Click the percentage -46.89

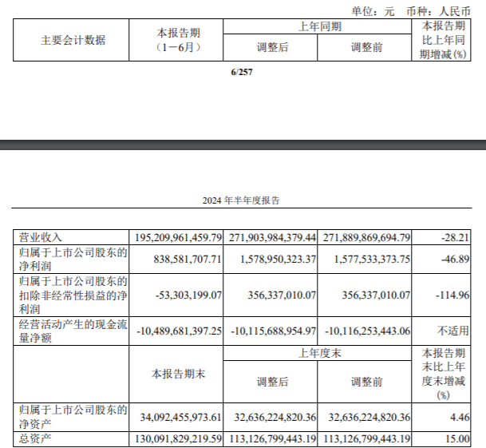[x=455, y=259]
